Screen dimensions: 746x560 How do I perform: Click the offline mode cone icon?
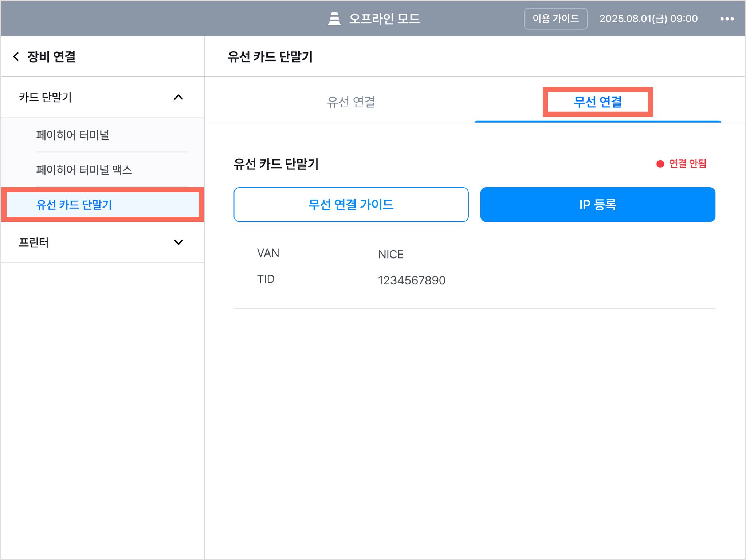pos(334,19)
